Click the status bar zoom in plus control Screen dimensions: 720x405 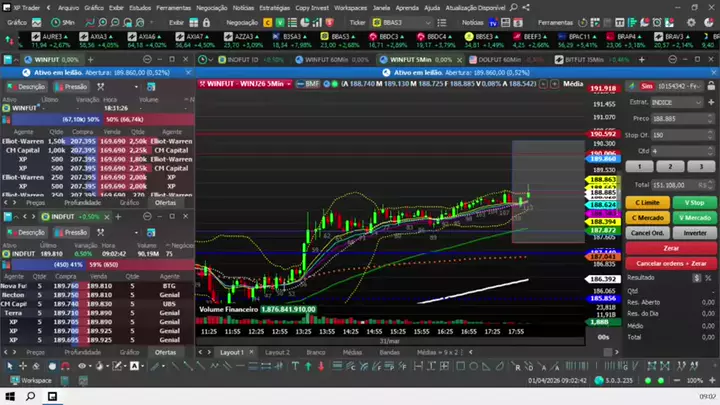pos(713,380)
